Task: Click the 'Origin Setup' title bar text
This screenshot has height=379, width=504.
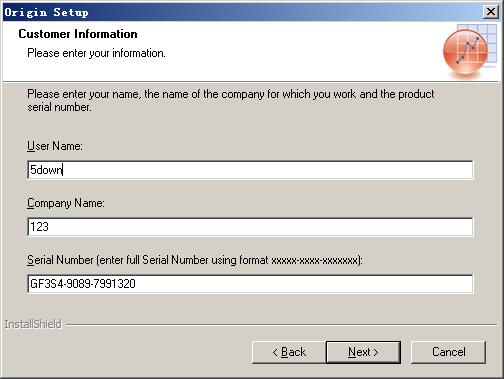Action: click(46, 12)
